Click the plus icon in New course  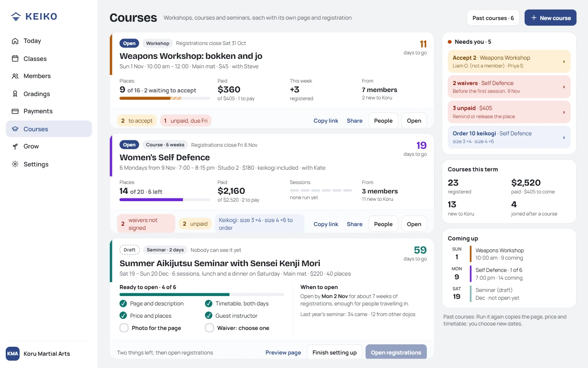(x=534, y=18)
